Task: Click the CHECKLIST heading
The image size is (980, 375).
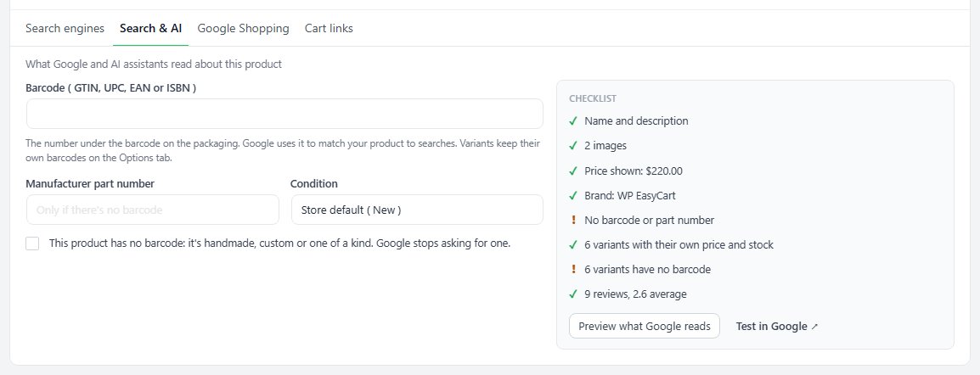Action: click(x=593, y=98)
